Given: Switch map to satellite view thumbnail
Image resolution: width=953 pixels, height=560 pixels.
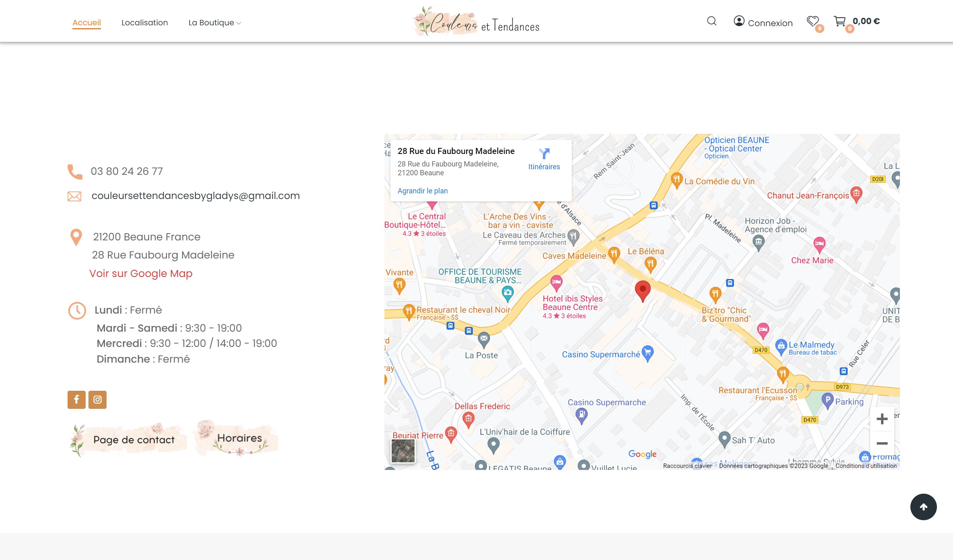Looking at the screenshot, I should coord(403,450).
